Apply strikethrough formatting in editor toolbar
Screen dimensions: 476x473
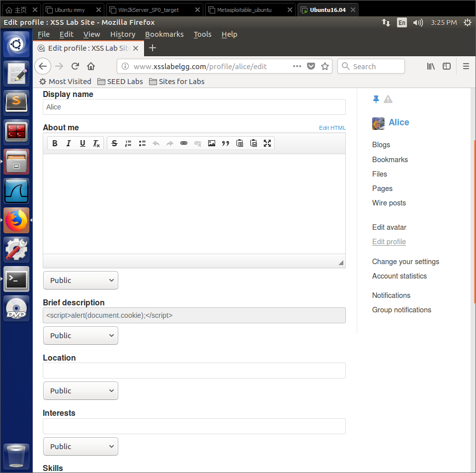pos(114,143)
